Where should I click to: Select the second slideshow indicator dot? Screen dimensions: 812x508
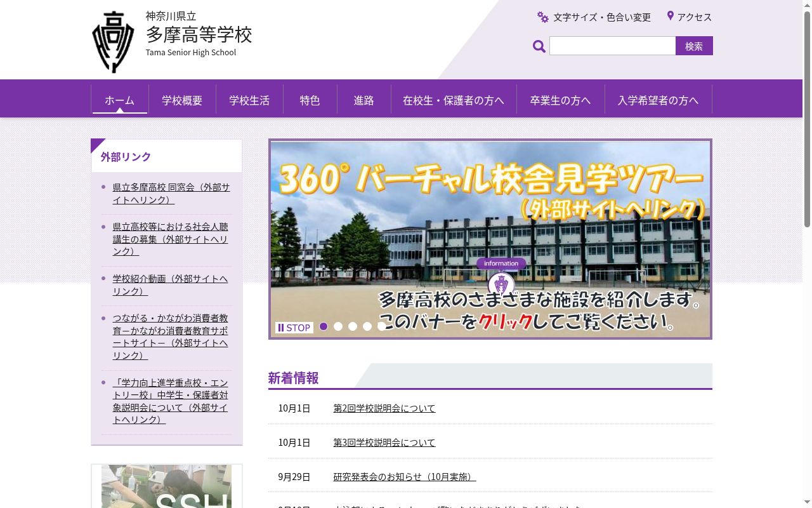[x=338, y=326]
